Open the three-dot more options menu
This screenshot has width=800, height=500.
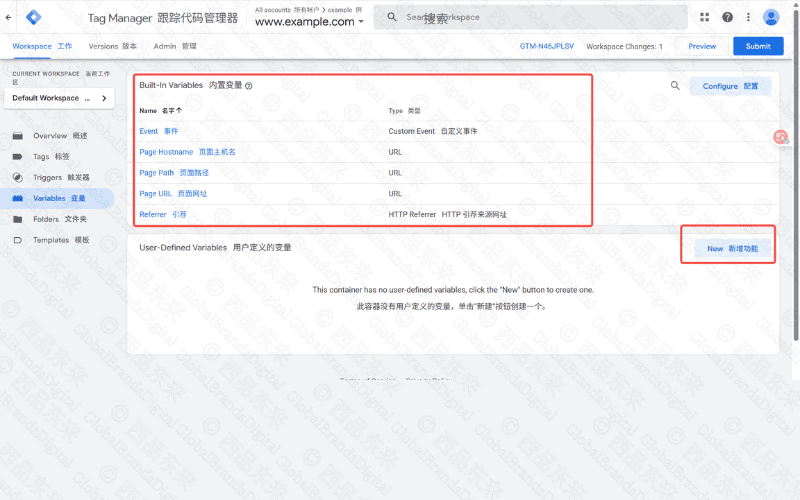pos(748,17)
